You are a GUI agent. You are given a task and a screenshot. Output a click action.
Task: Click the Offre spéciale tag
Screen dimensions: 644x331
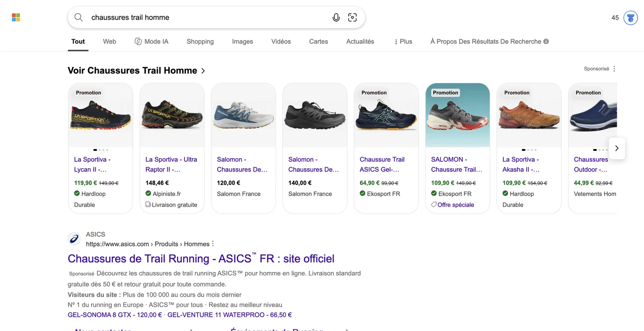[452, 205]
